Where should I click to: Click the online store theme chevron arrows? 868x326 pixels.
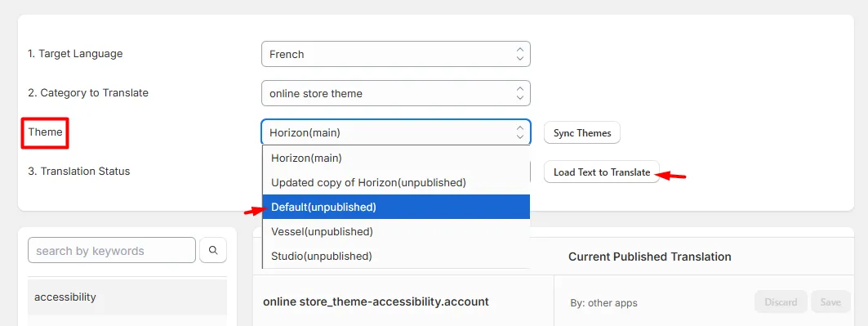click(x=519, y=93)
